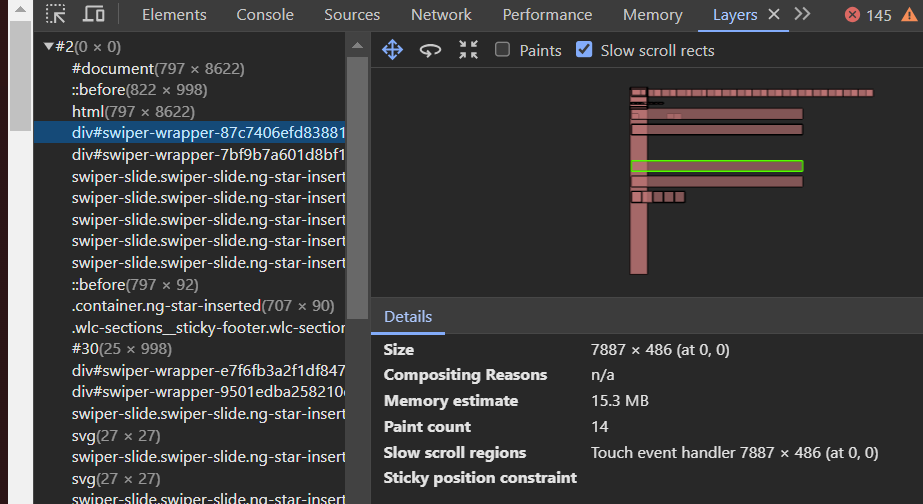Select the Rotate mode tool

[x=430, y=50]
